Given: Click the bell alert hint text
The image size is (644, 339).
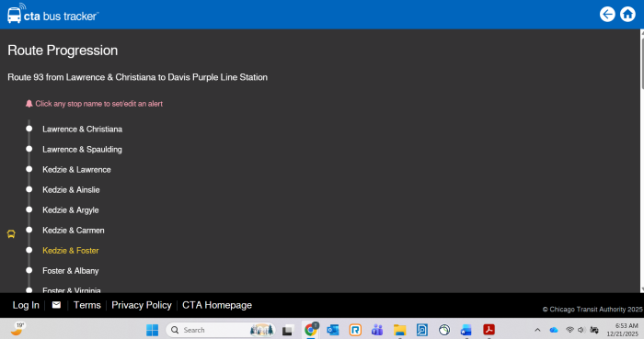Looking at the screenshot, I should (98, 104).
